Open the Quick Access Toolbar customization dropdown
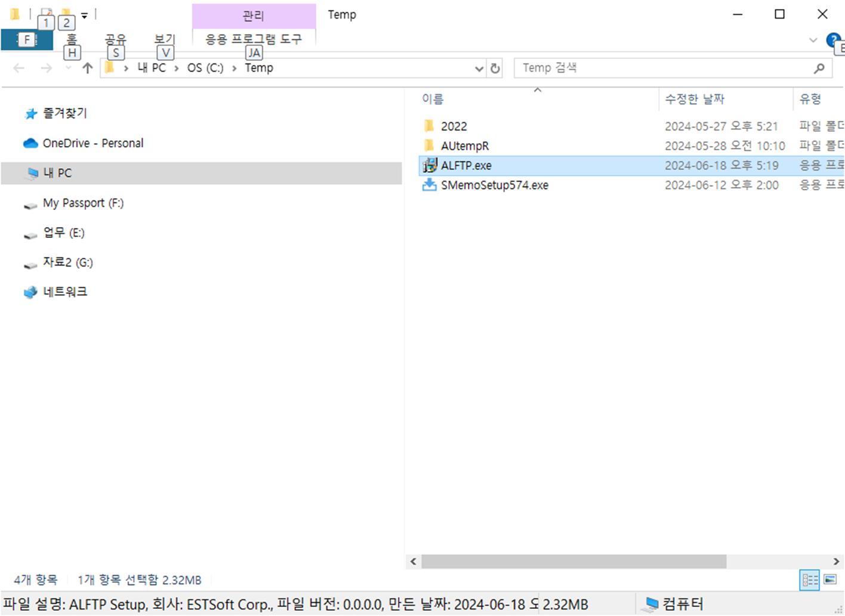The height and width of the screenshot is (616, 845). click(x=84, y=15)
